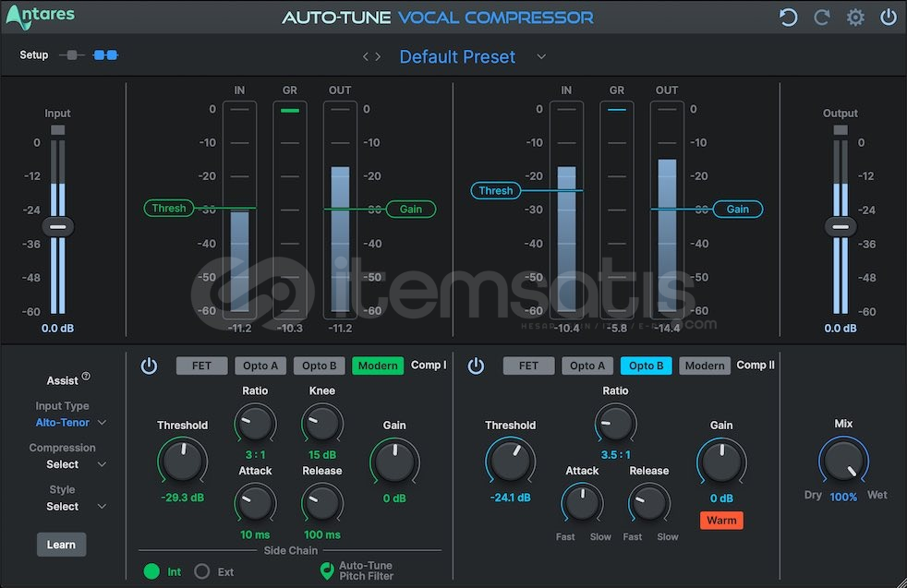
Task: Select the Ext side chain option
Action: [202, 571]
